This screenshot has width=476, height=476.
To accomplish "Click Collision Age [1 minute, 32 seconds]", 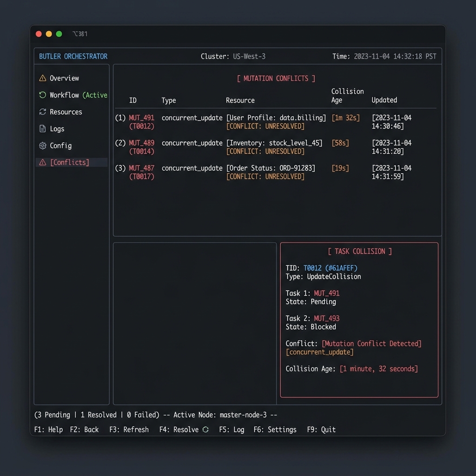I will point(378,369).
